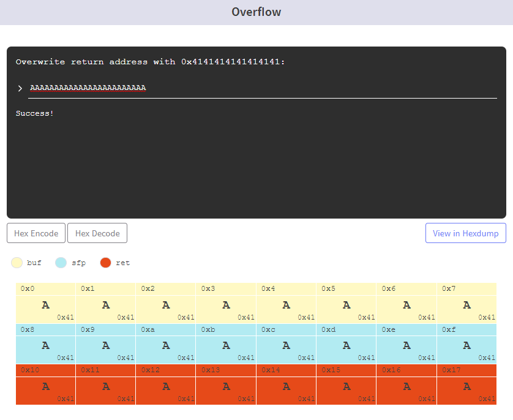Click sfp cell offset 0x9
This screenshot has width=513, height=420.
[x=106, y=343]
